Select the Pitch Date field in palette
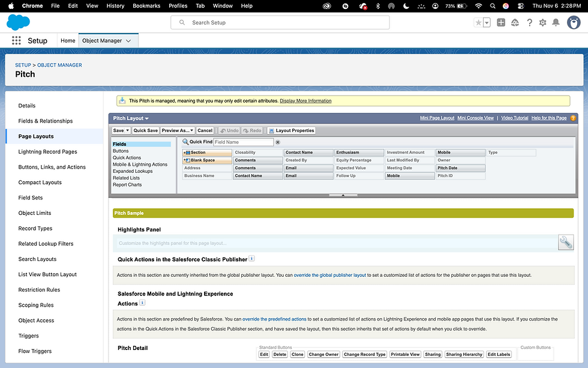The height and width of the screenshot is (368, 588). click(x=460, y=168)
